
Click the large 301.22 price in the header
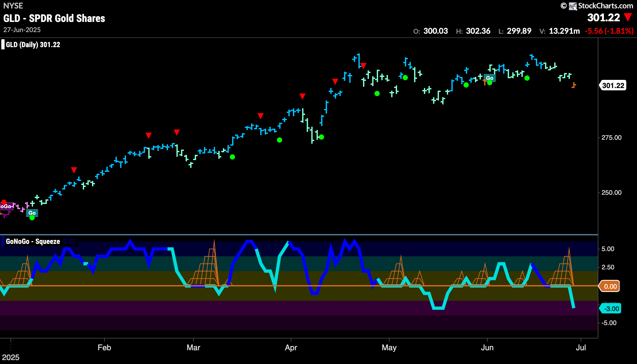click(x=604, y=18)
